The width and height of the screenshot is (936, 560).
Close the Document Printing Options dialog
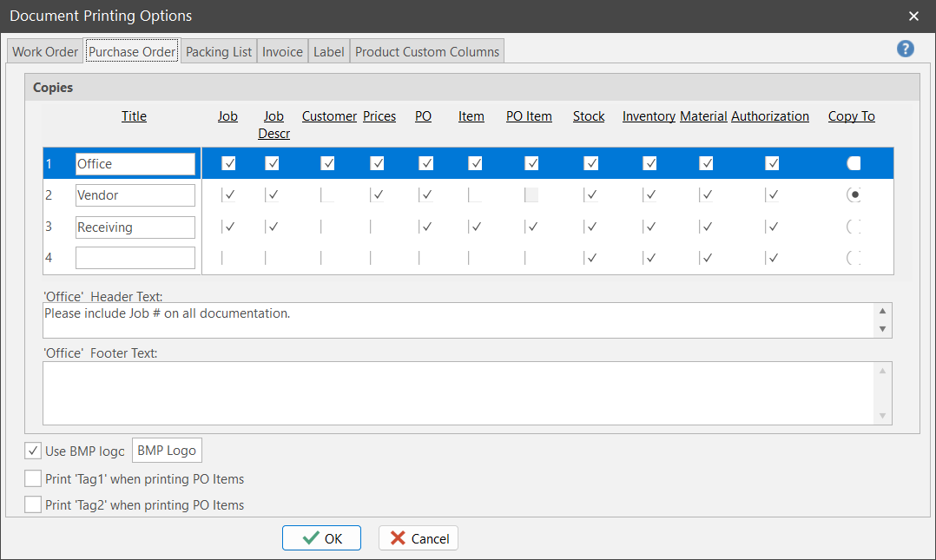(x=913, y=16)
